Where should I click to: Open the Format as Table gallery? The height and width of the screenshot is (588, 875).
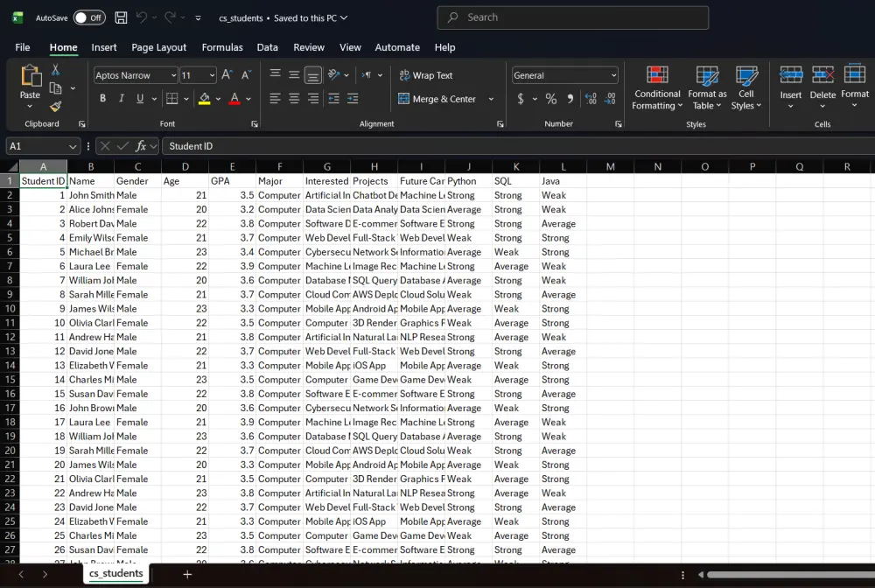click(x=707, y=87)
